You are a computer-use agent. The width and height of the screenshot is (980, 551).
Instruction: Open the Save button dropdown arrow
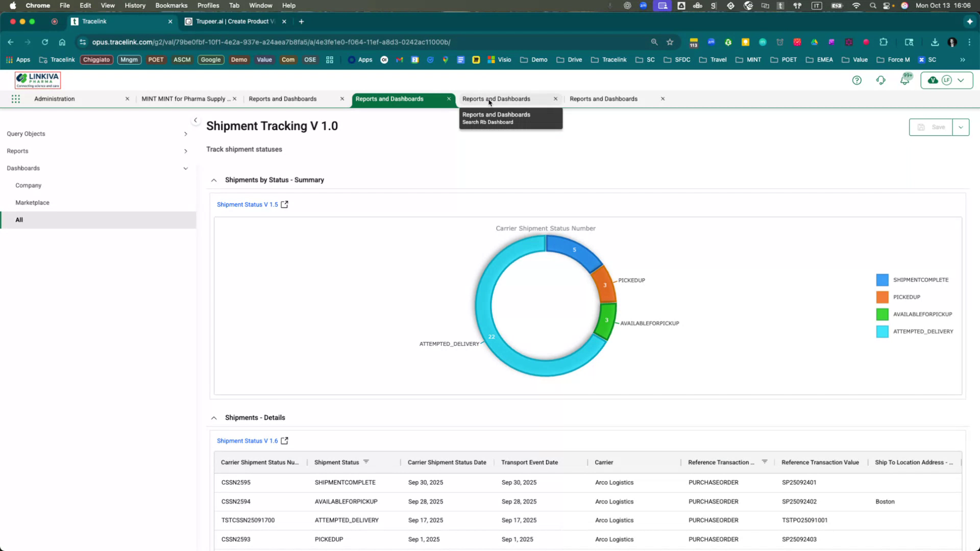[x=961, y=127]
